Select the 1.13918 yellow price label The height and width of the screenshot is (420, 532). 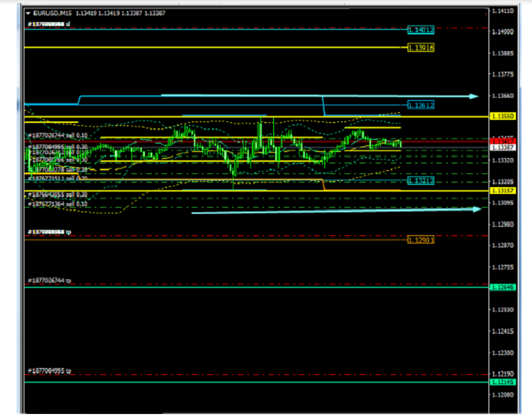(421, 47)
